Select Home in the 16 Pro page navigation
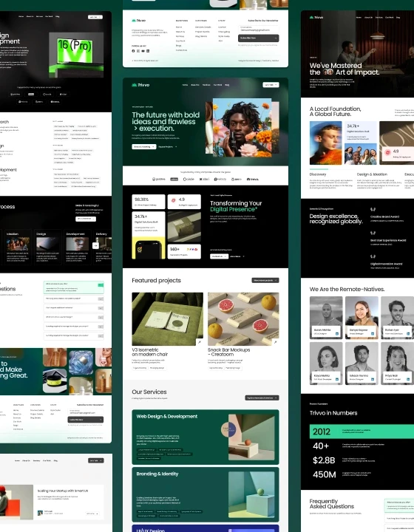 (x=21, y=16)
